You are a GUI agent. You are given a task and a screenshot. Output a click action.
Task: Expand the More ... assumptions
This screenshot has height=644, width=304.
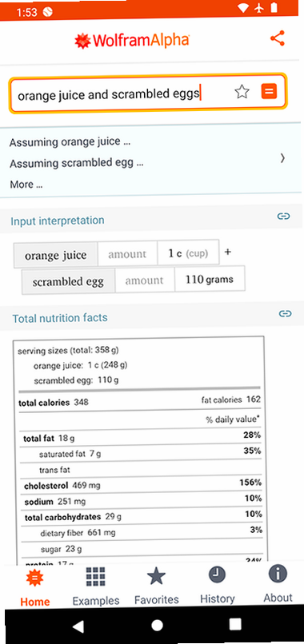point(26,185)
